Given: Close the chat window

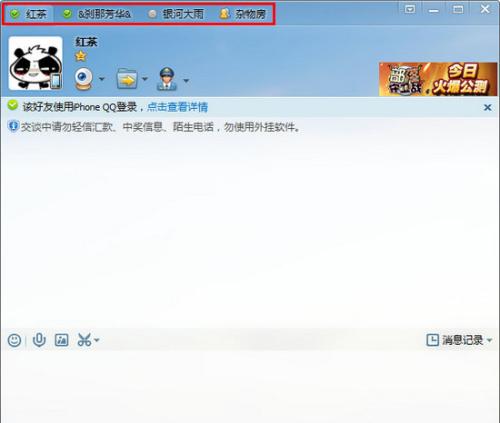Looking at the screenshot, I should [485, 9].
